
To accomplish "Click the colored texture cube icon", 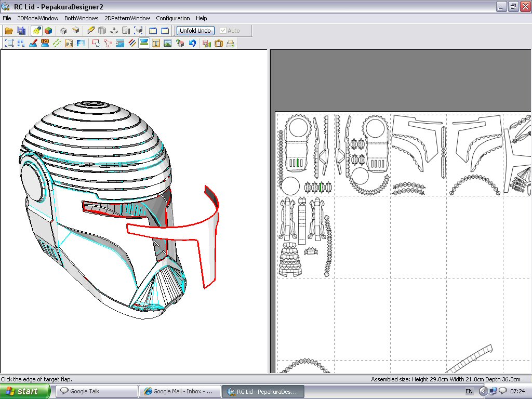I will (x=48, y=31).
